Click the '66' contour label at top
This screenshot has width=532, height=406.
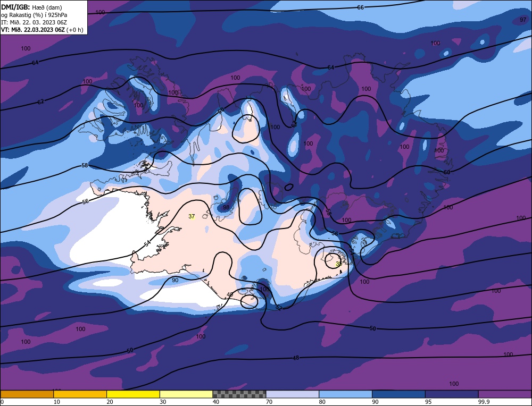click(x=360, y=7)
